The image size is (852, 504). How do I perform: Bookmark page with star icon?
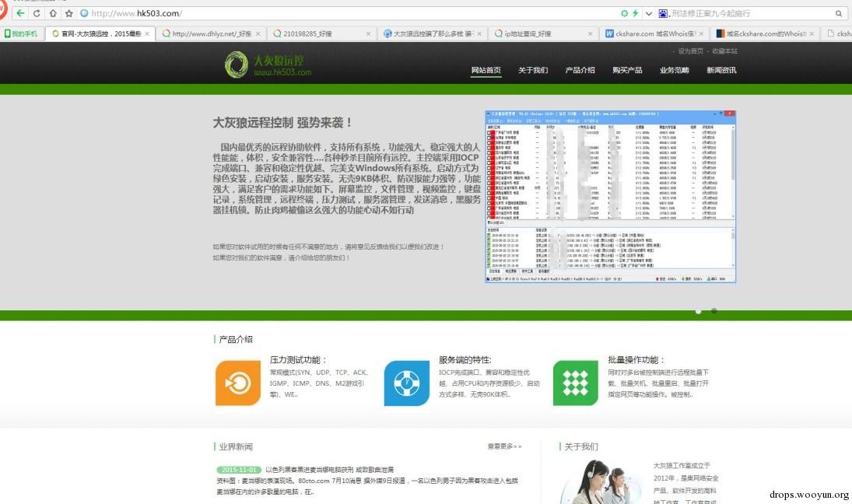(x=68, y=13)
